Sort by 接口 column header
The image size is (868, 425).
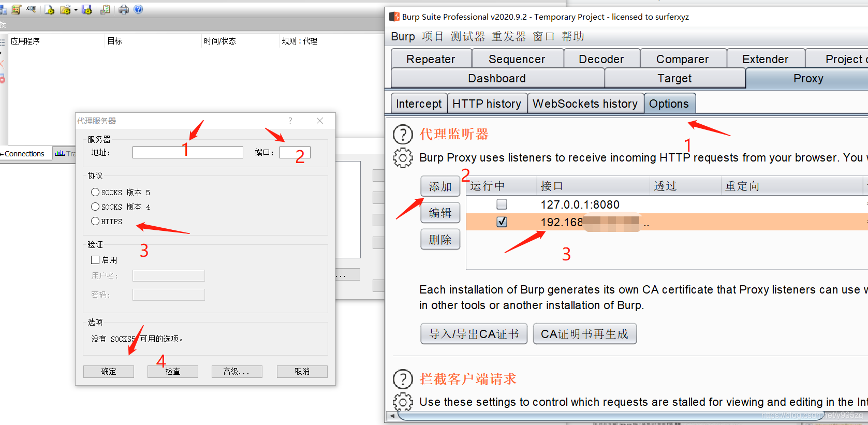click(593, 186)
